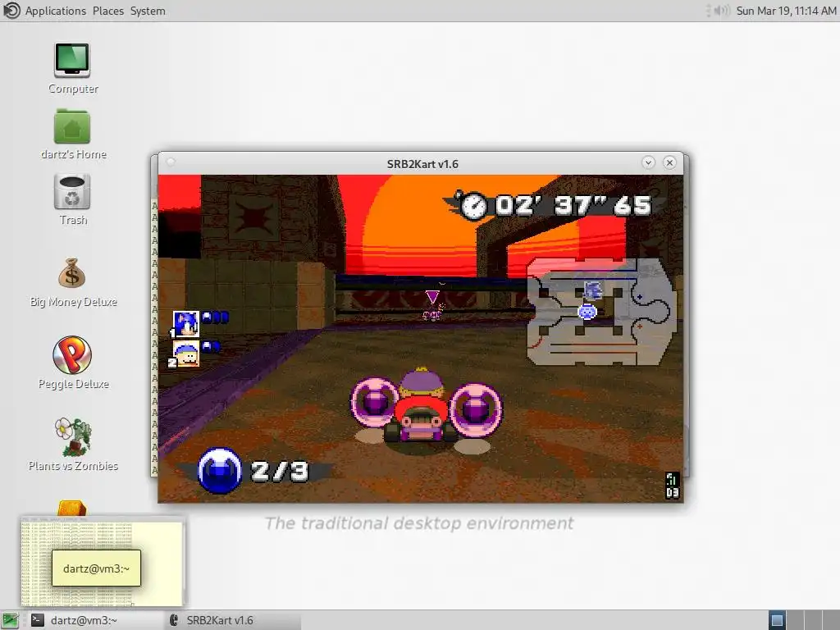Click the purple triangle marker above rival
This screenshot has width=840, height=630.
click(x=432, y=297)
